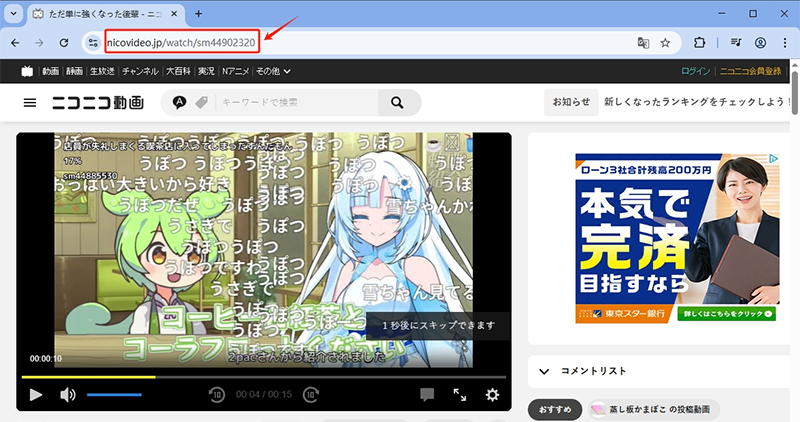Rewind 10 seconds in the player
Screen dimensions: 800x422
(216, 395)
